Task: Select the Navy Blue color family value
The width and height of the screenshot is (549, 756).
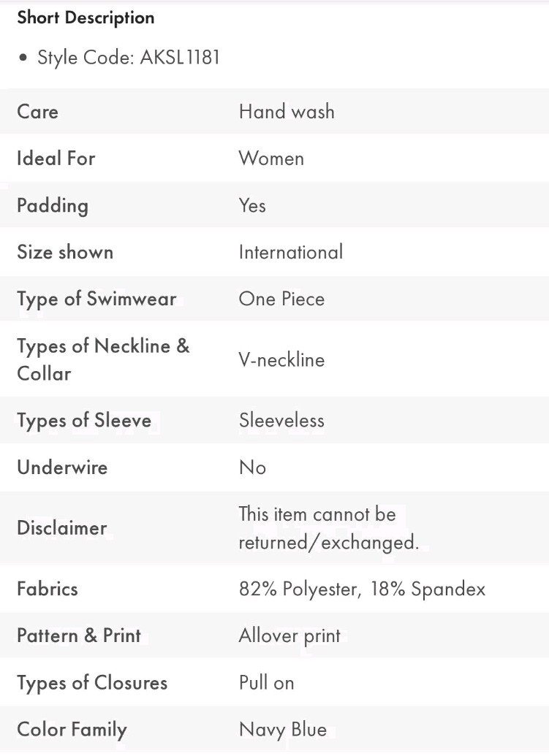Action: pos(283,730)
